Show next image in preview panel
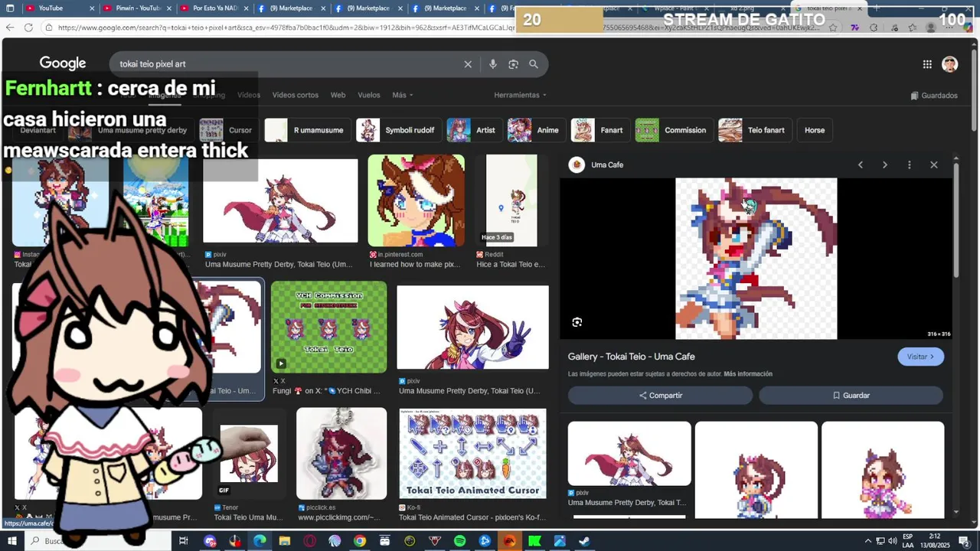 point(885,165)
